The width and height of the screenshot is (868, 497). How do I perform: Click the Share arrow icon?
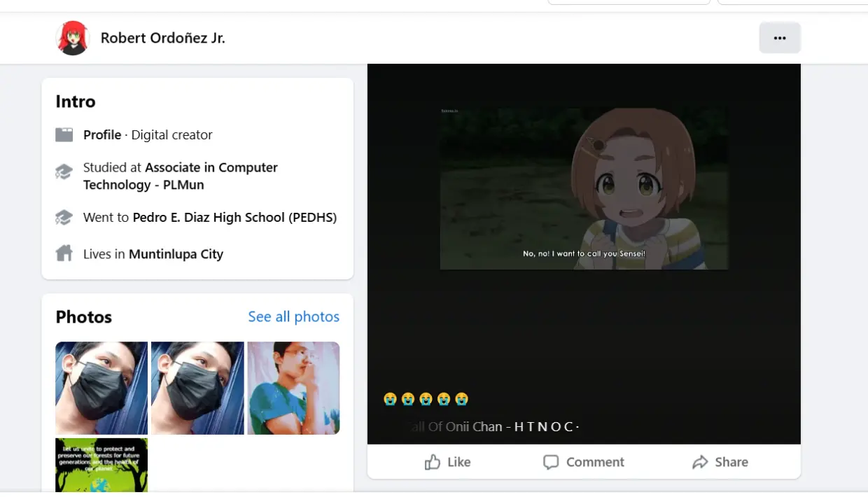(700, 462)
